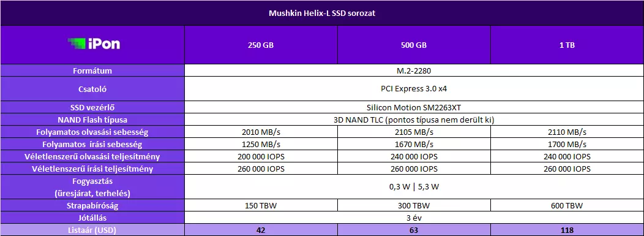Click the NAND Flash típusa label
Image resolution: width=644 pixels, height=236 pixels.
[x=92, y=120]
